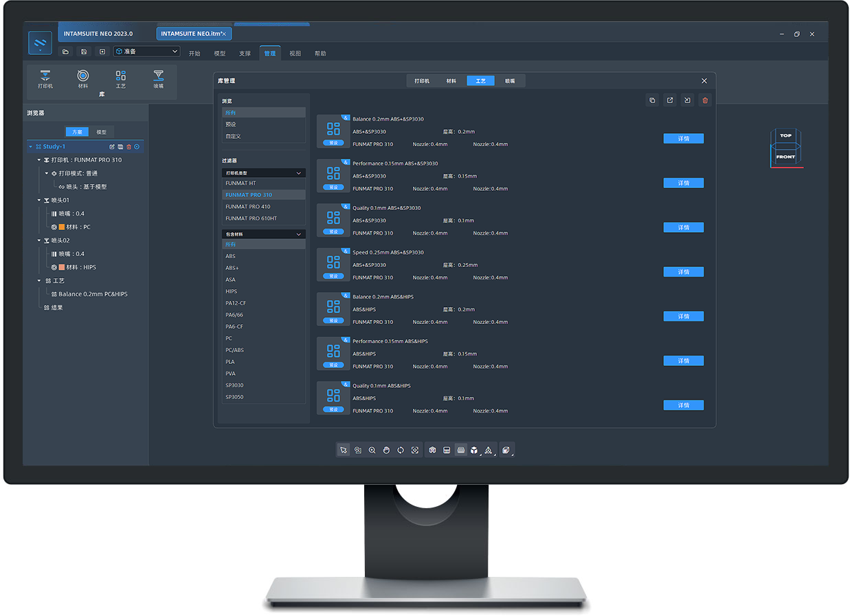The width and height of the screenshot is (850, 616).
Task: Collapse the 工艺 tree node
Action: tap(39, 281)
